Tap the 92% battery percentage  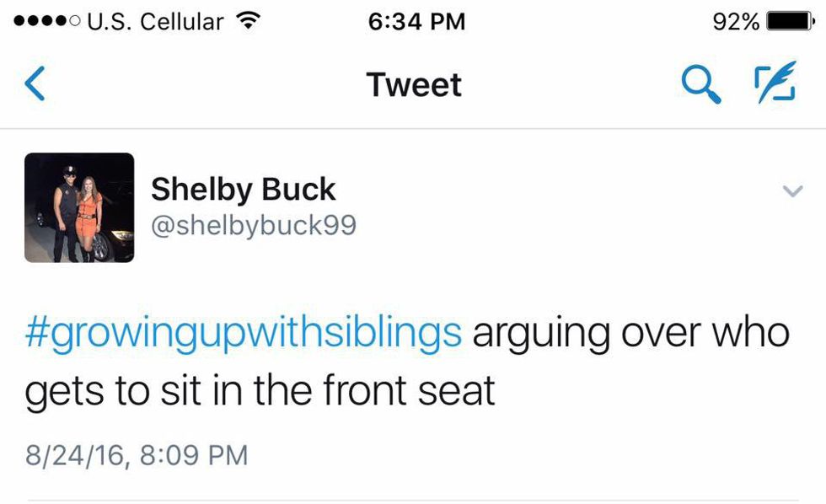pos(736,22)
